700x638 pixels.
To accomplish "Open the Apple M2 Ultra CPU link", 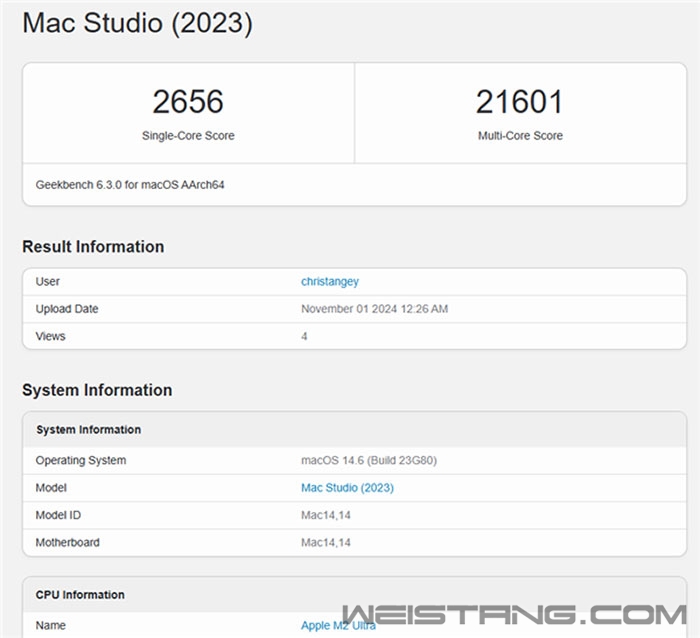I will (338, 625).
